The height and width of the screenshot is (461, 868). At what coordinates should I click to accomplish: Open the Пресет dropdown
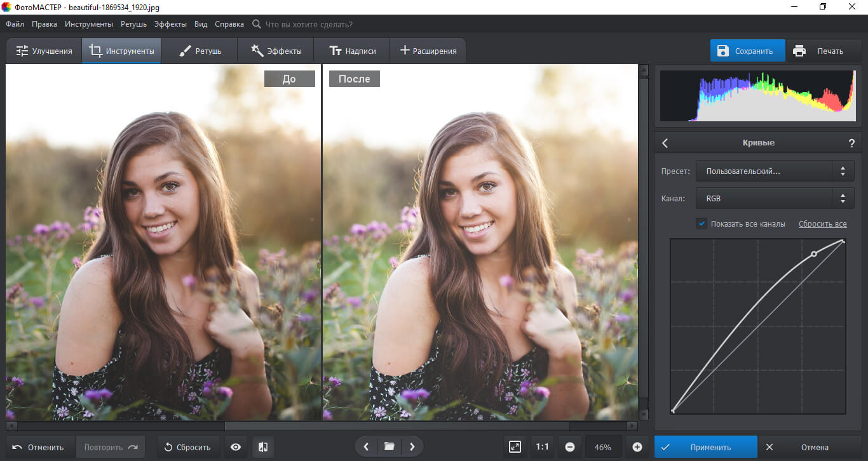pyautogui.click(x=775, y=171)
